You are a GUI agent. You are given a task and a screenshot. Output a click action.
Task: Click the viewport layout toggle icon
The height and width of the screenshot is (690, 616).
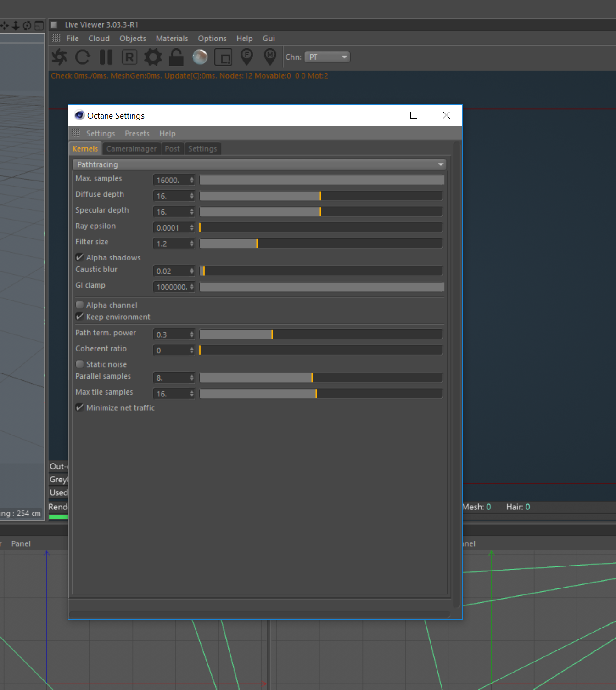point(39,25)
